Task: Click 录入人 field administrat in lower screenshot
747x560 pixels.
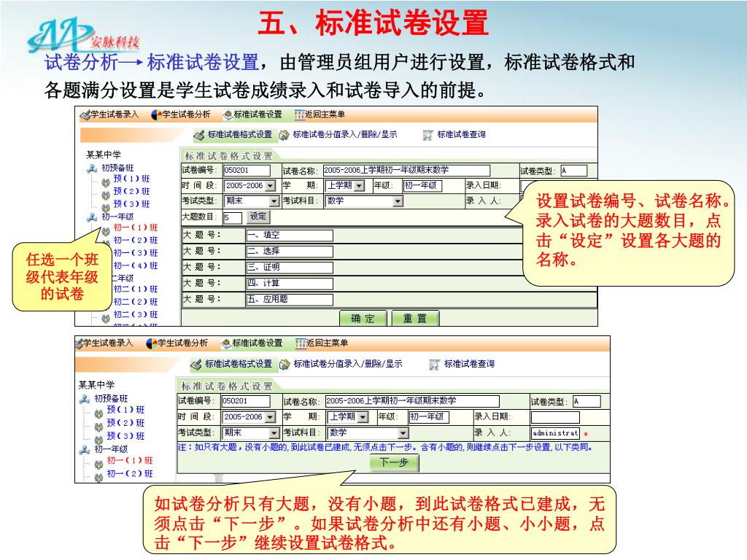Action: tap(555, 433)
